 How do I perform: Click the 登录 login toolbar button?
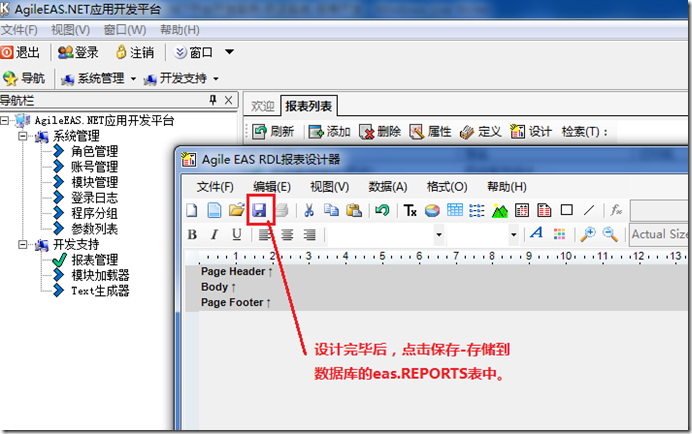pyautogui.click(x=78, y=53)
